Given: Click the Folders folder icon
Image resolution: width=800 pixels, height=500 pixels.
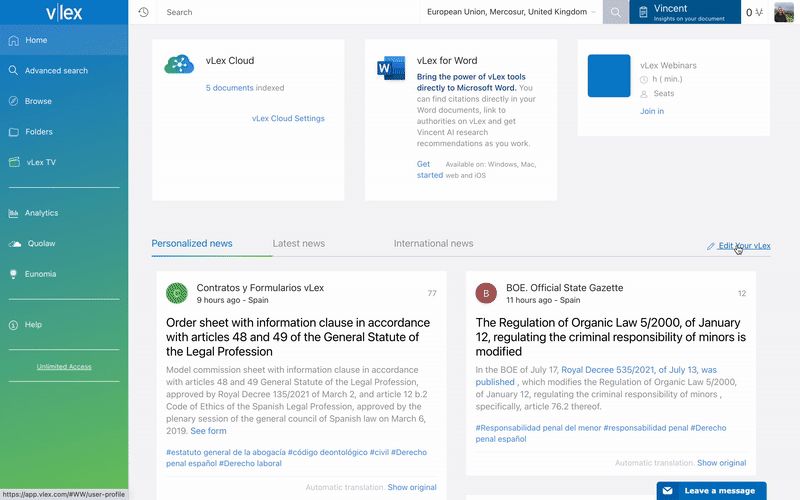Looking at the screenshot, I should 14,132.
